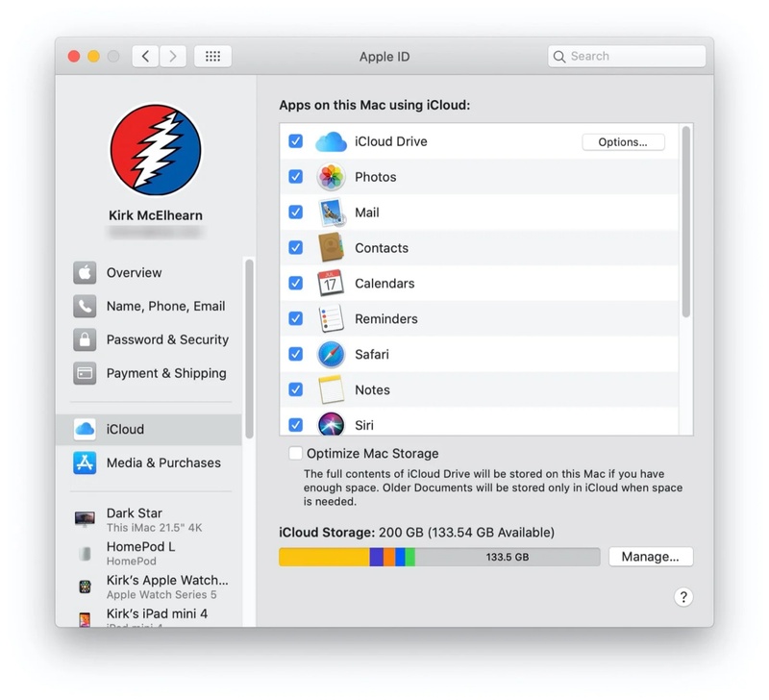Click the Manage storage button
This screenshot has width=769, height=700.
tap(651, 556)
